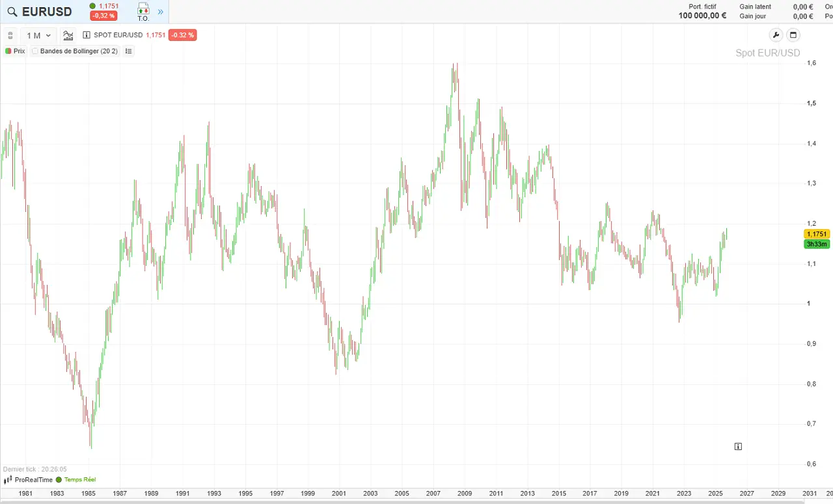The height and width of the screenshot is (504, 833).
Task: Click the Port. fictif balance
Action: click(702, 16)
